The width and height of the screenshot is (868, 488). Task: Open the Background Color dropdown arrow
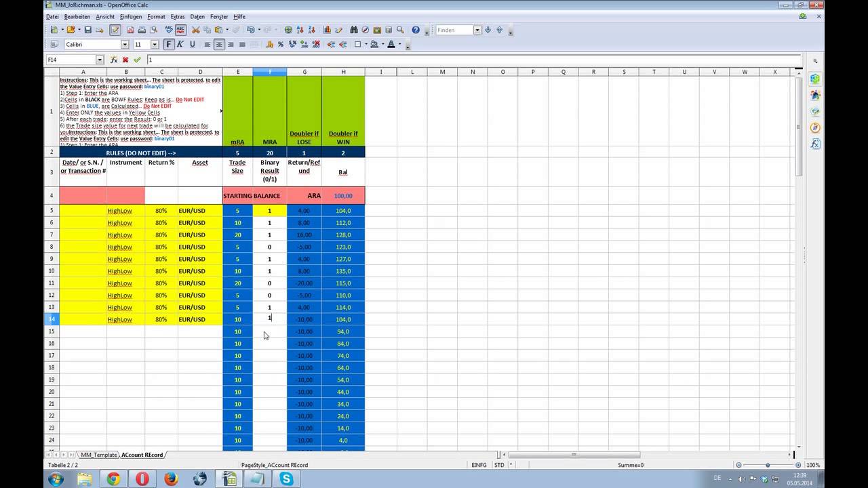tap(382, 44)
